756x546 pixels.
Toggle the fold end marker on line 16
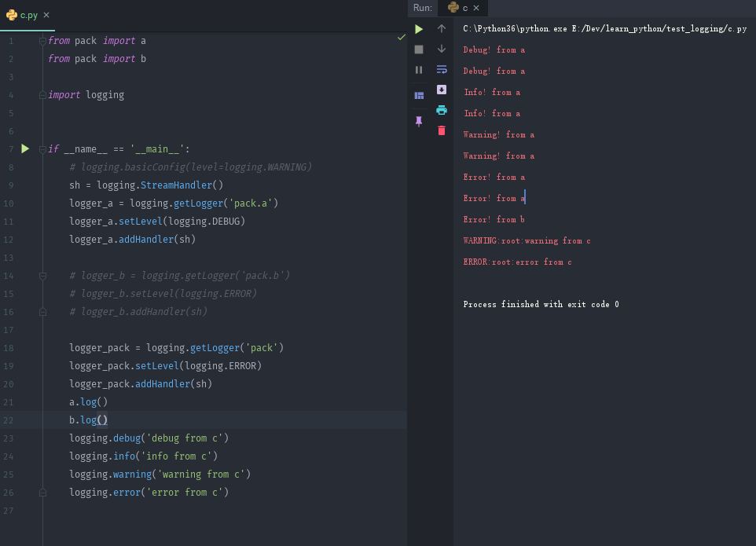[x=42, y=312]
